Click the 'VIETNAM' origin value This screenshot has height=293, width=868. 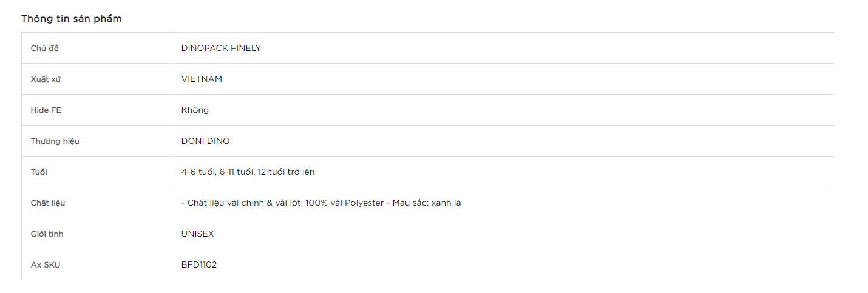(x=202, y=79)
